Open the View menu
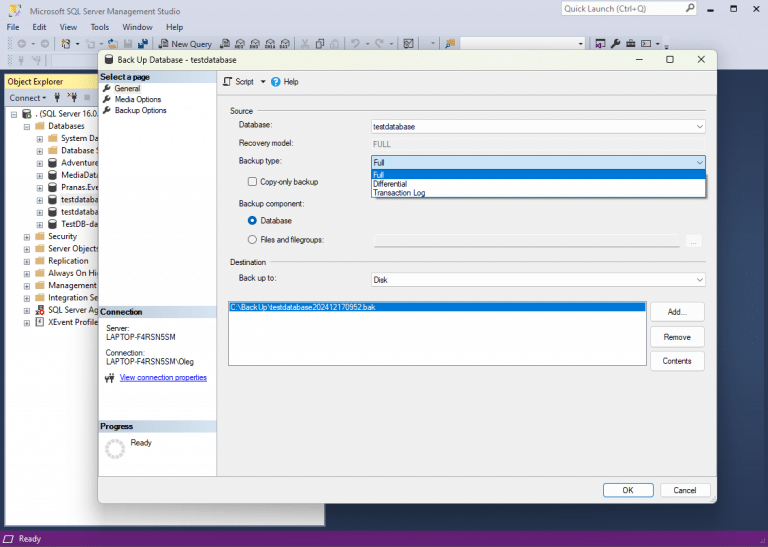This screenshot has height=547, width=768. (68, 27)
